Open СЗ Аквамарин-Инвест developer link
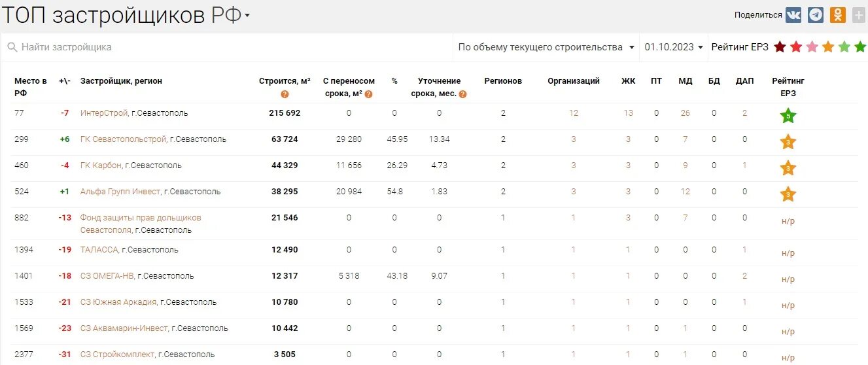The image size is (868, 365). [124, 328]
